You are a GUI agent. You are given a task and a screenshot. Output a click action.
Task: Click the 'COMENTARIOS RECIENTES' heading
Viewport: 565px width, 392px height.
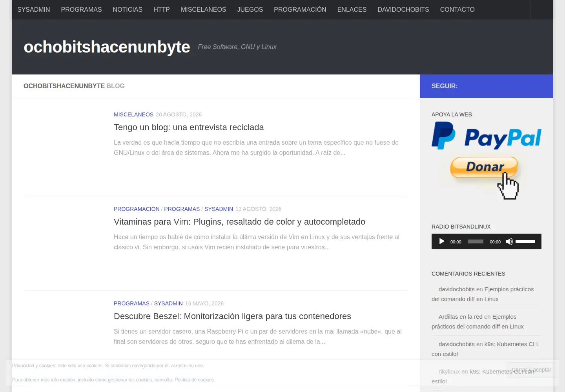point(468,274)
